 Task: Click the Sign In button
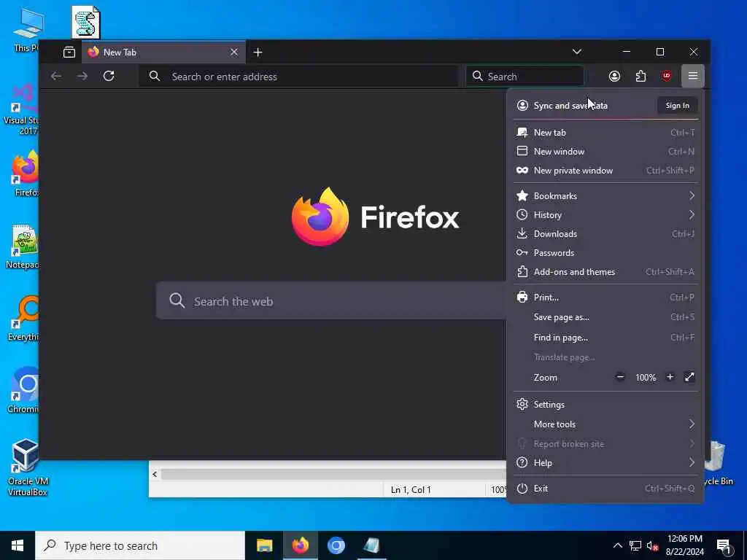tap(677, 105)
